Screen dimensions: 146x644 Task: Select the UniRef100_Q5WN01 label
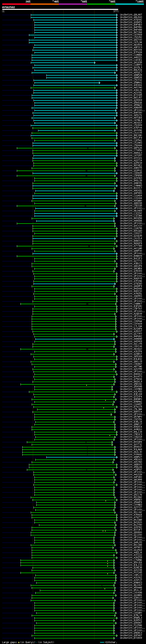click(x=131, y=82)
